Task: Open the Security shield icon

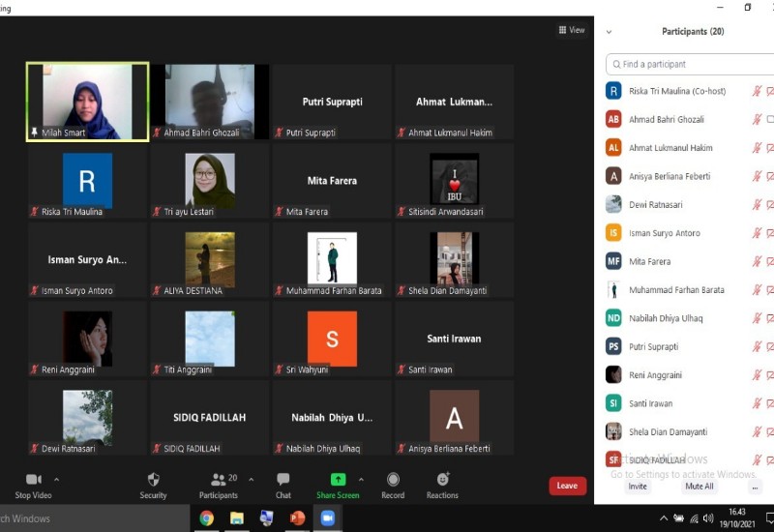Action: pos(154,479)
